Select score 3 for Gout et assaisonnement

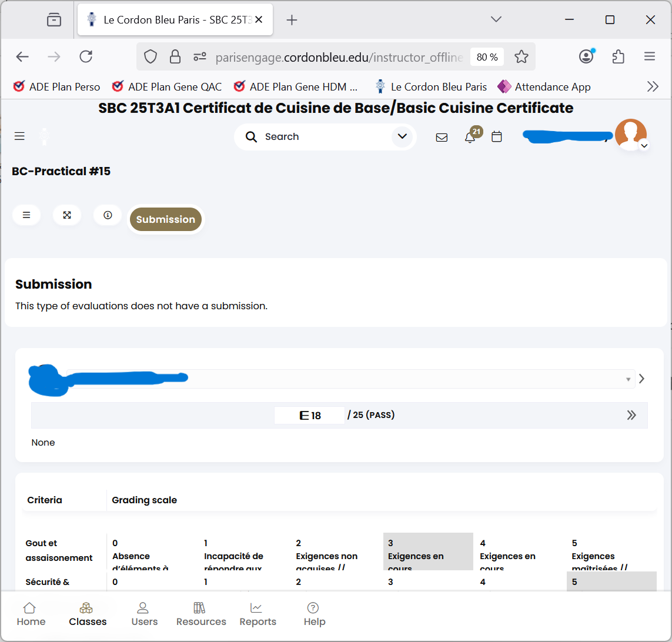pyautogui.click(x=428, y=552)
